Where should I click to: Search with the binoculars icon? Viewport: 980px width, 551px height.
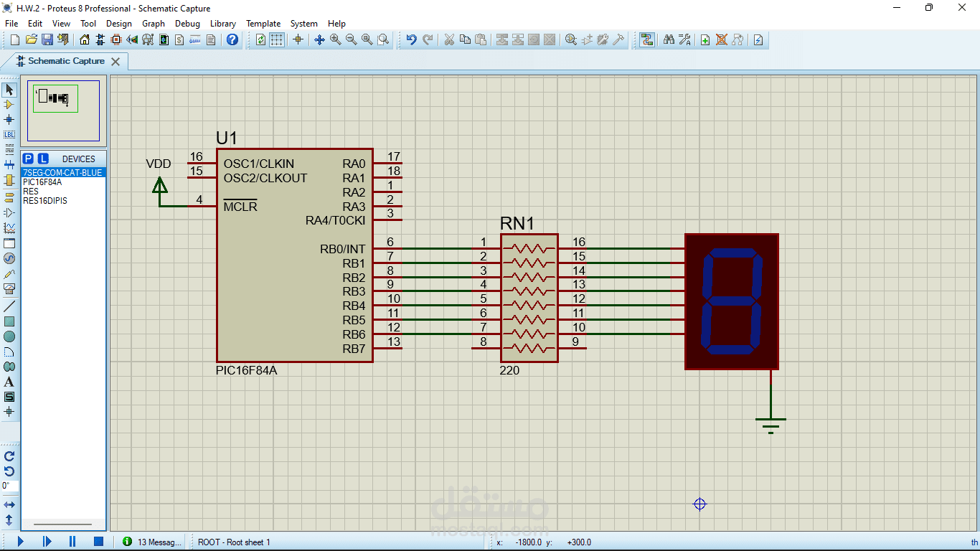[669, 39]
